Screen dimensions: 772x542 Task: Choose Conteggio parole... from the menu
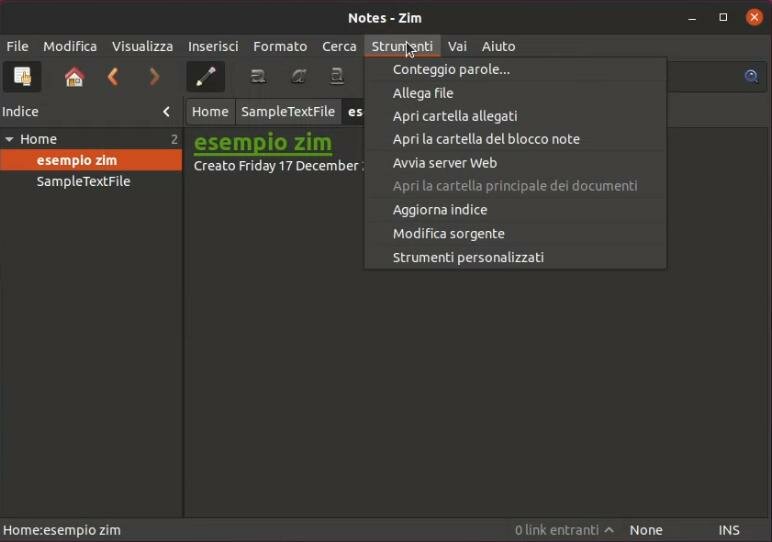tap(515, 69)
